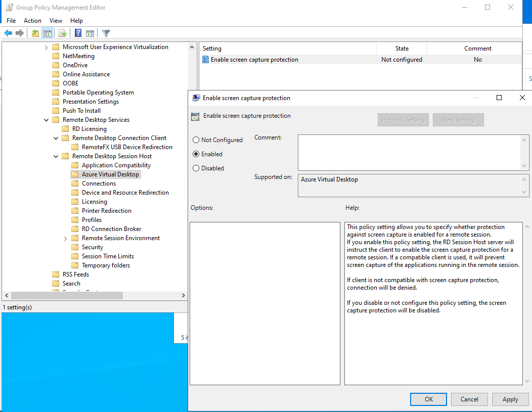The width and height of the screenshot is (532, 412).
Task: Click the Back arrow in the toolbar
Action: pos(8,33)
